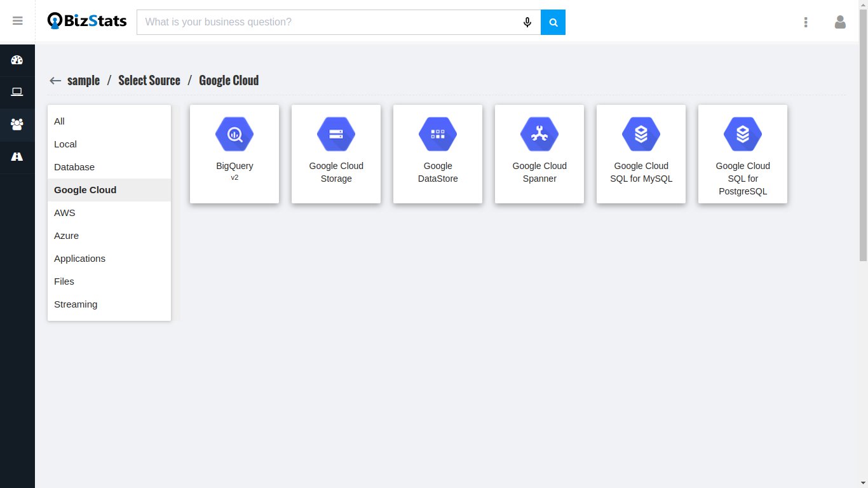
Task: Open the road sidebar icon
Action: point(17,157)
